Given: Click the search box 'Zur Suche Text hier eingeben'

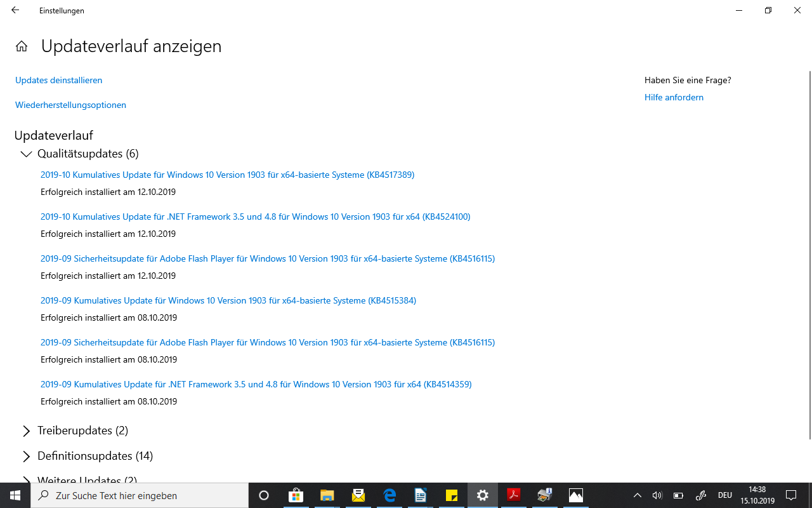Looking at the screenshot, I should coord(140,495).
